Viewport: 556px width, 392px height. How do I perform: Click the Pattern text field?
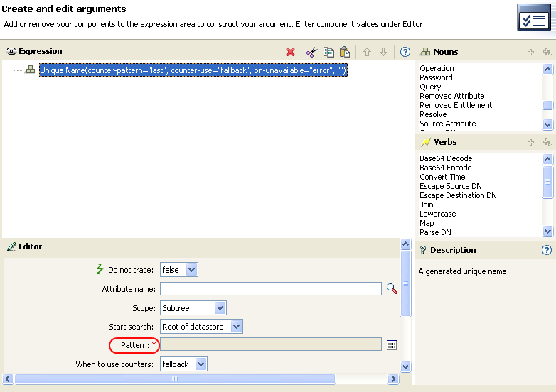coord(271,344)
